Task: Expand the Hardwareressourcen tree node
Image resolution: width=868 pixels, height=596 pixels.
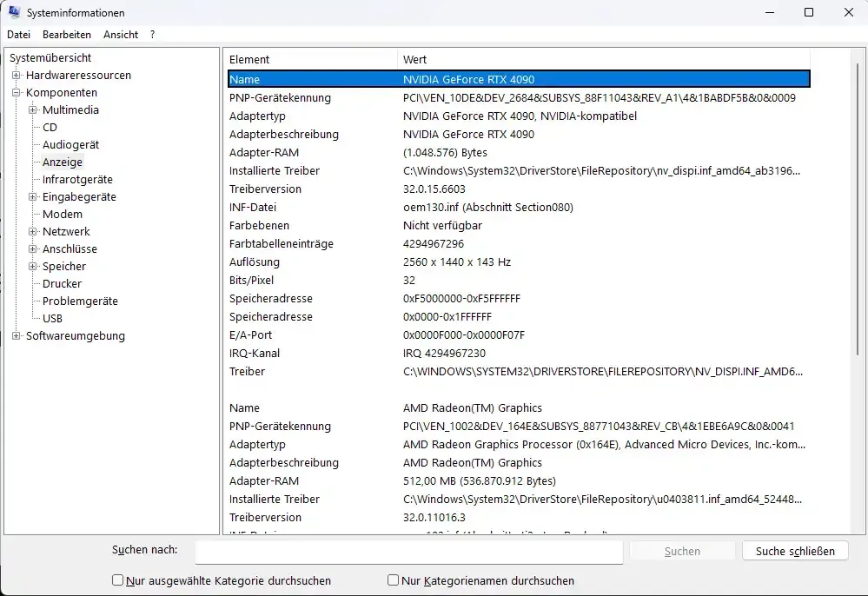Action: click(x=16, y=76)
